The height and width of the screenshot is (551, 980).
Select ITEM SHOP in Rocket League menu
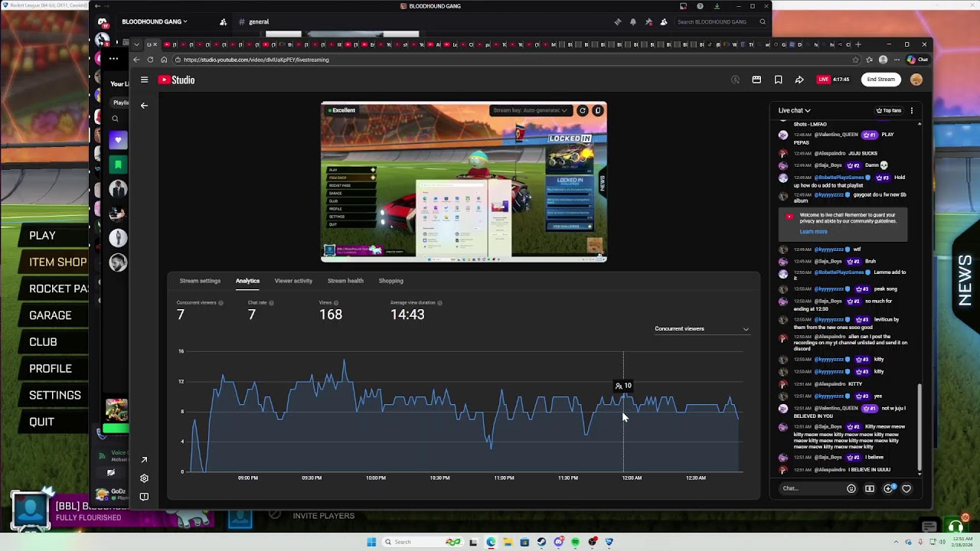click(58, 262)
